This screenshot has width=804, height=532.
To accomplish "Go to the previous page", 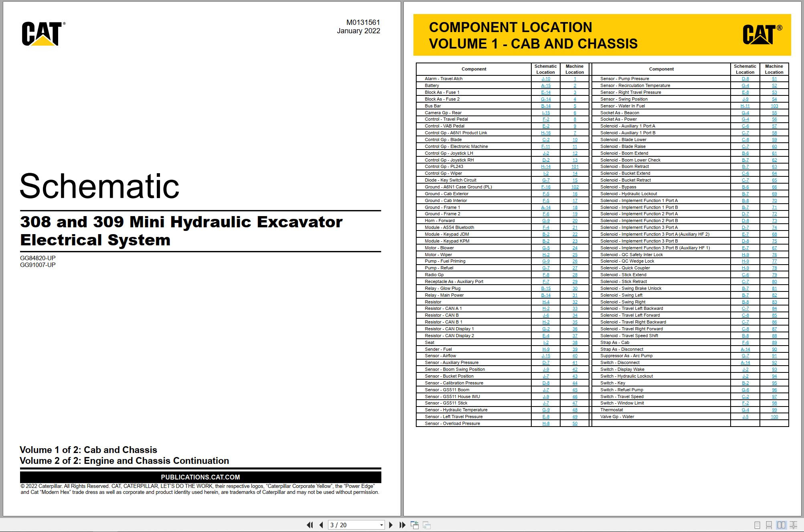I will pyautogui.click(x=321, y=525).
